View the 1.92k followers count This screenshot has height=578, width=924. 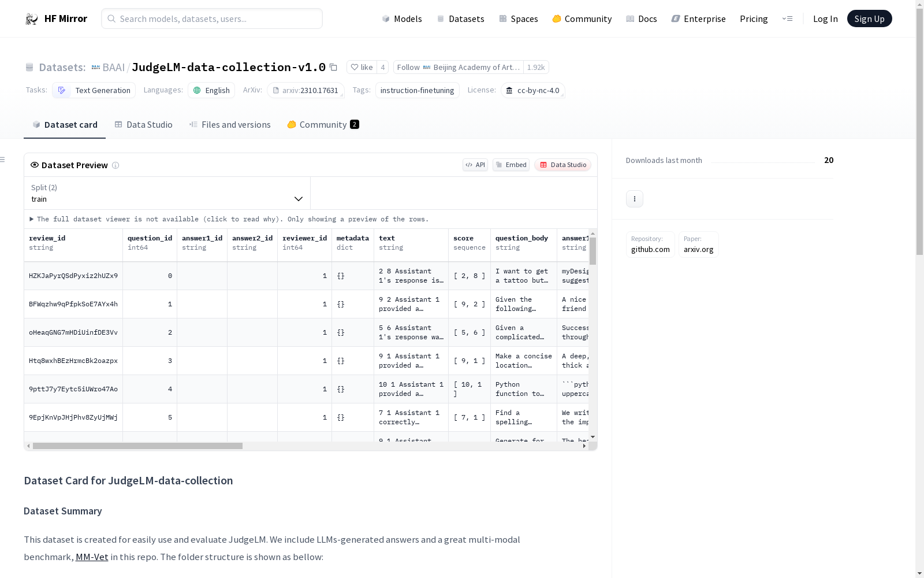point(536,67)
